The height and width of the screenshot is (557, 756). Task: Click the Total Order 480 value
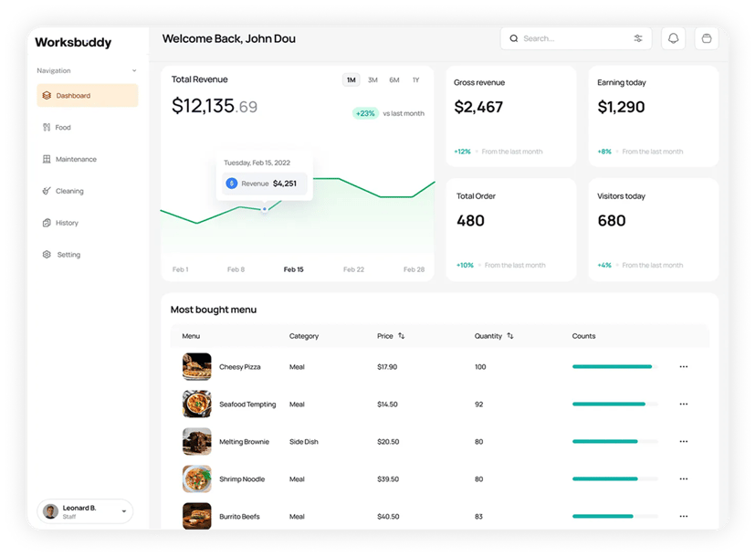[470, 221]
